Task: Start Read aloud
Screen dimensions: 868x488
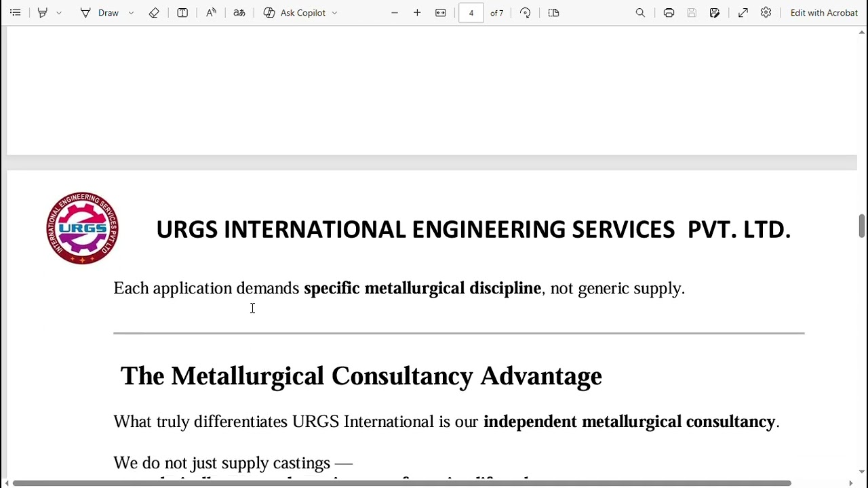Action: pos(211,13)
